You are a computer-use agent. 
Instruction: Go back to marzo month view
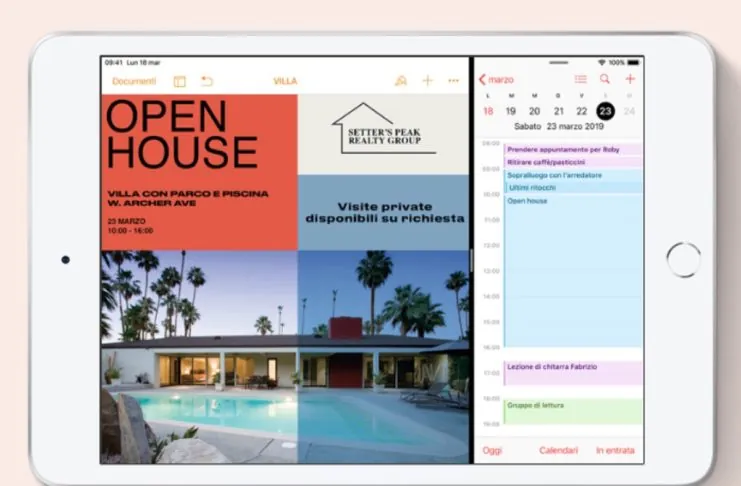[x=496, y=79]
